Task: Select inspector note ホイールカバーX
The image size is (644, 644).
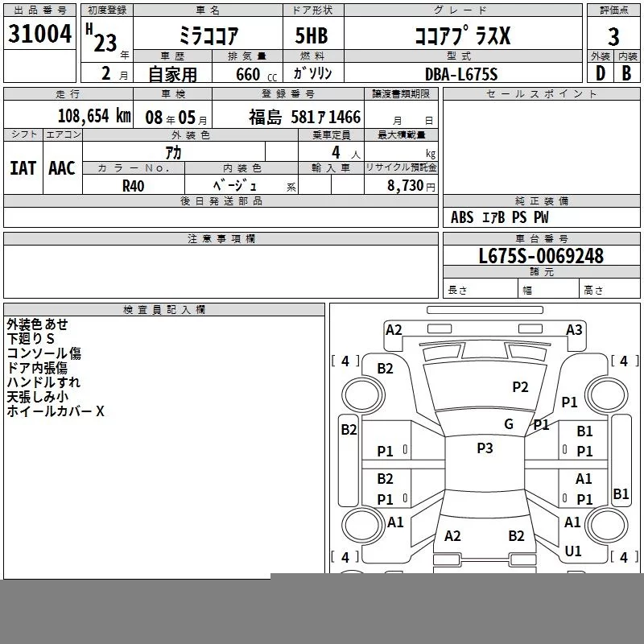Action: point(56,411)
